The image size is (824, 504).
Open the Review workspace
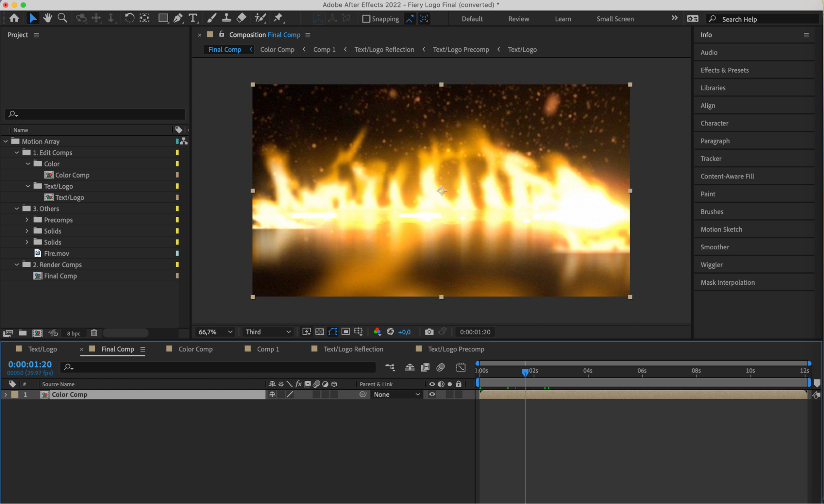pos(519,19)
